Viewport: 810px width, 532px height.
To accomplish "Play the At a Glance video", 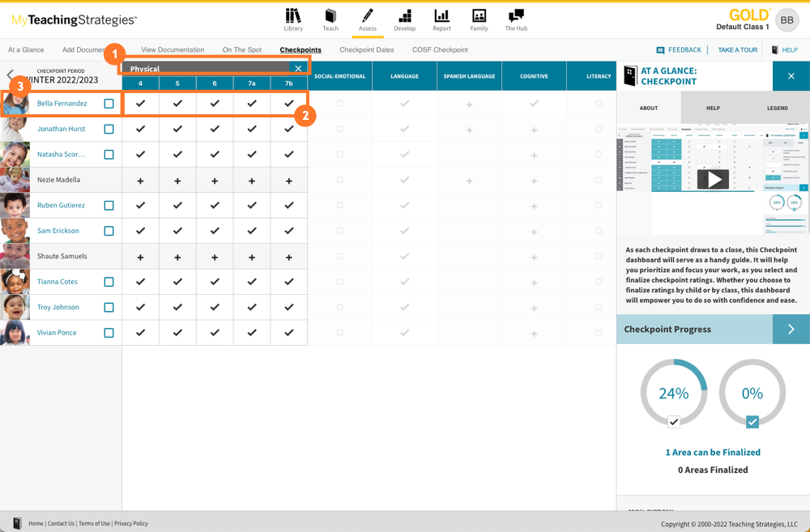I will pos(713,180).
